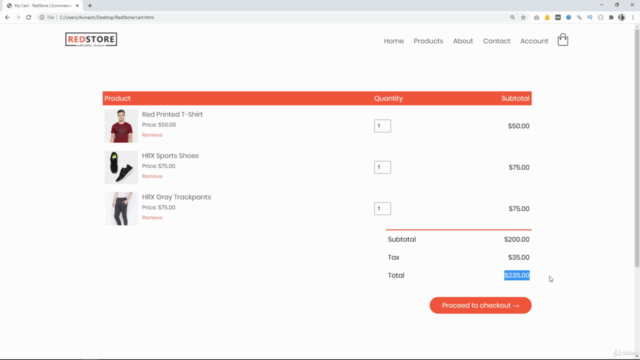Select the My Cart - RedStore tab
This screenshot has height=360, width=640.
[42, 6]
